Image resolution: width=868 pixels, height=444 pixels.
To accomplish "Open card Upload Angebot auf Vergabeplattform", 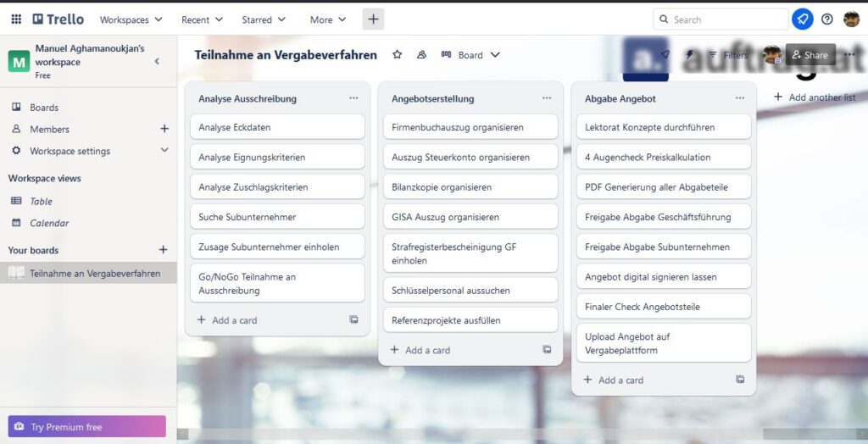I will [x=664, y=342].
